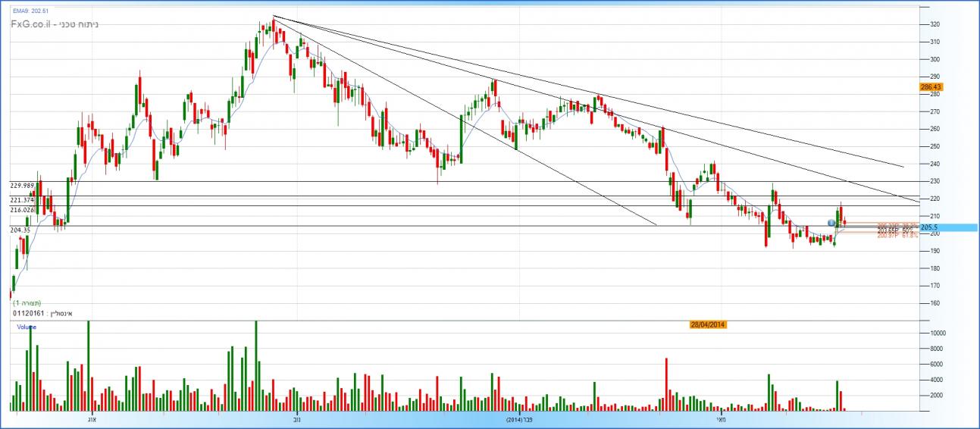Click the blue info marker near latest candles
The width and height of the screenshot is (980, 429).
[x=831, y=223]
